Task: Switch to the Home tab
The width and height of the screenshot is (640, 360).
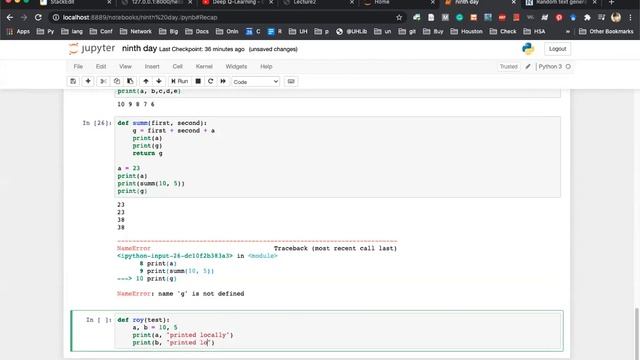Action: pos(398,3)
